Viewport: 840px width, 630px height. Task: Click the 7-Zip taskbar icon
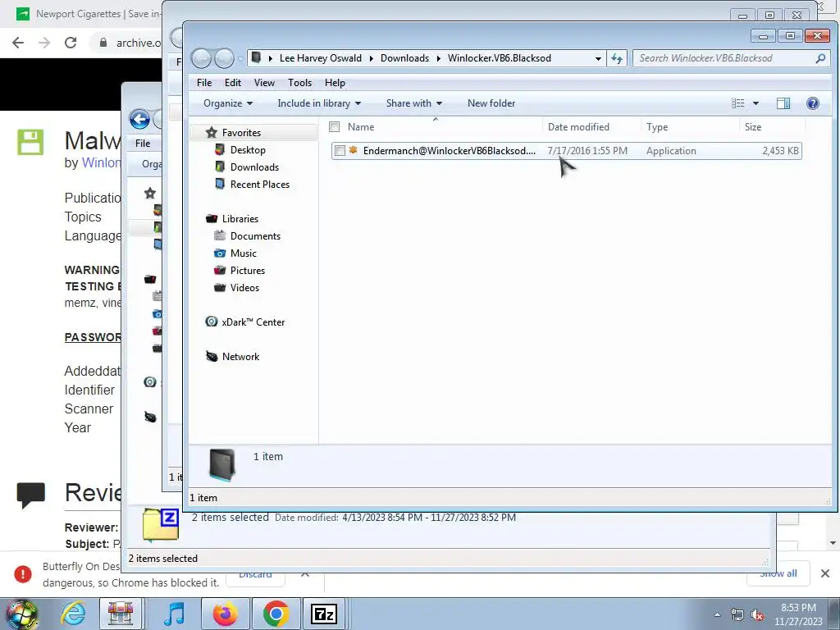coord(324,614)
